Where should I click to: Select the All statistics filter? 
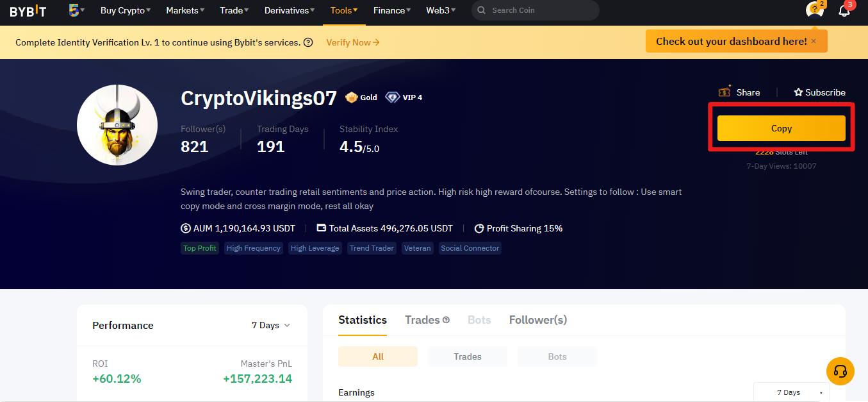click(x=378, y=356)
